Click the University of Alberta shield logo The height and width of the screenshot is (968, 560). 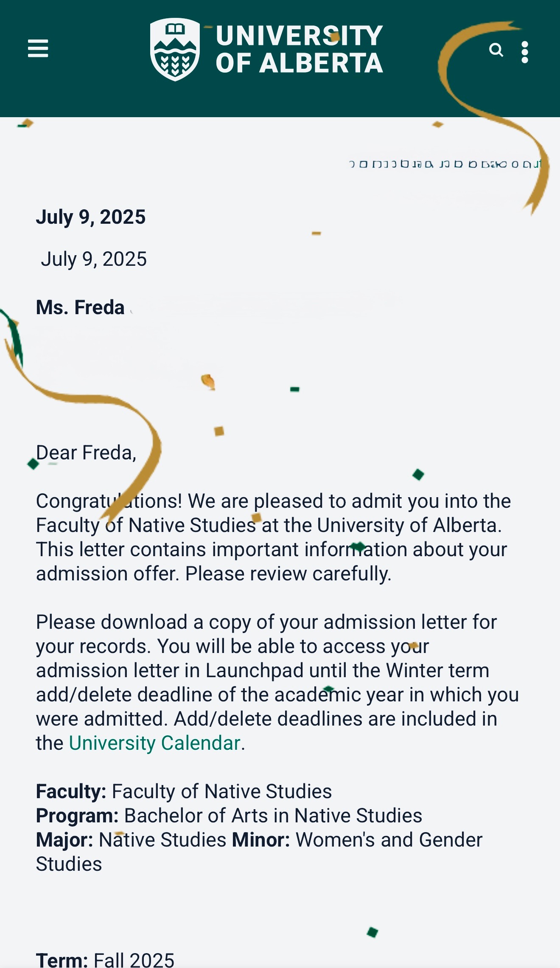pos(175,49)
